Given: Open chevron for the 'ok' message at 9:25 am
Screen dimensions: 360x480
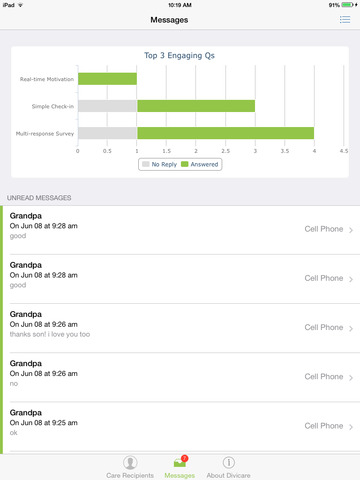Looking at the screenshot, I should 351,427.
